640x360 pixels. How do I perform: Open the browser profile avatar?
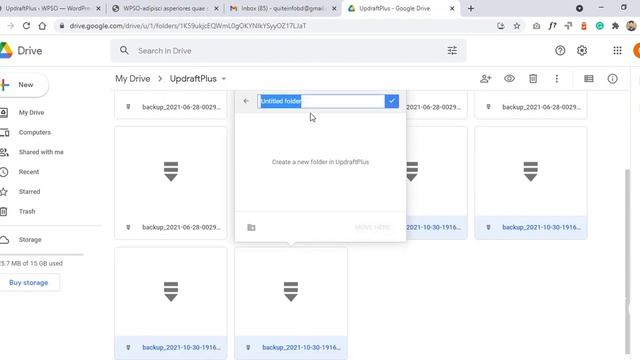(631, 26)
